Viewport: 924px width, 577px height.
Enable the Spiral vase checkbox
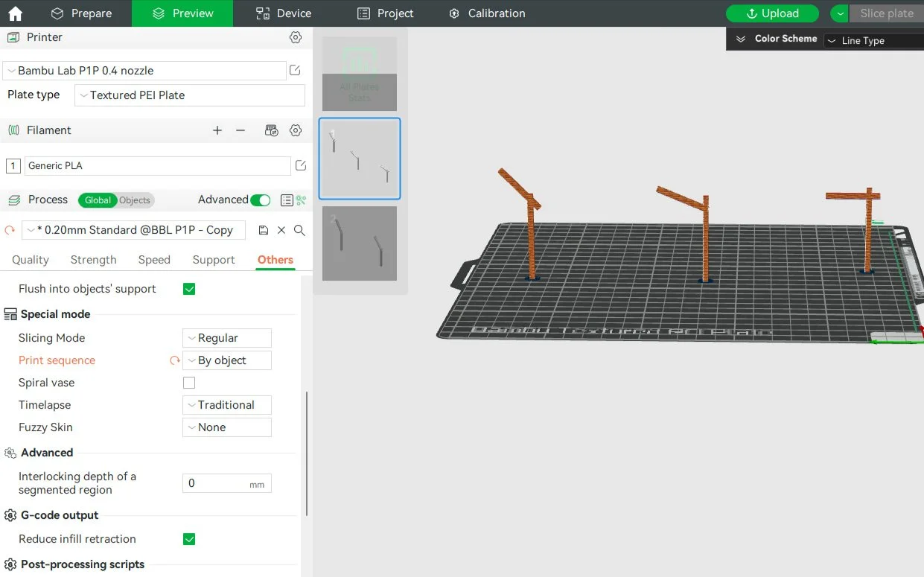pos(189,383)
